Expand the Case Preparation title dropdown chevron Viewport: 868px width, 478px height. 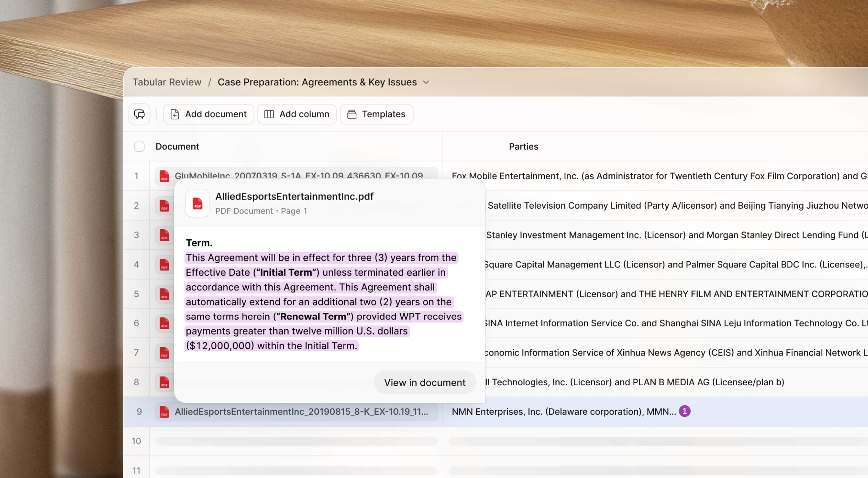click(x=426, y=82)
